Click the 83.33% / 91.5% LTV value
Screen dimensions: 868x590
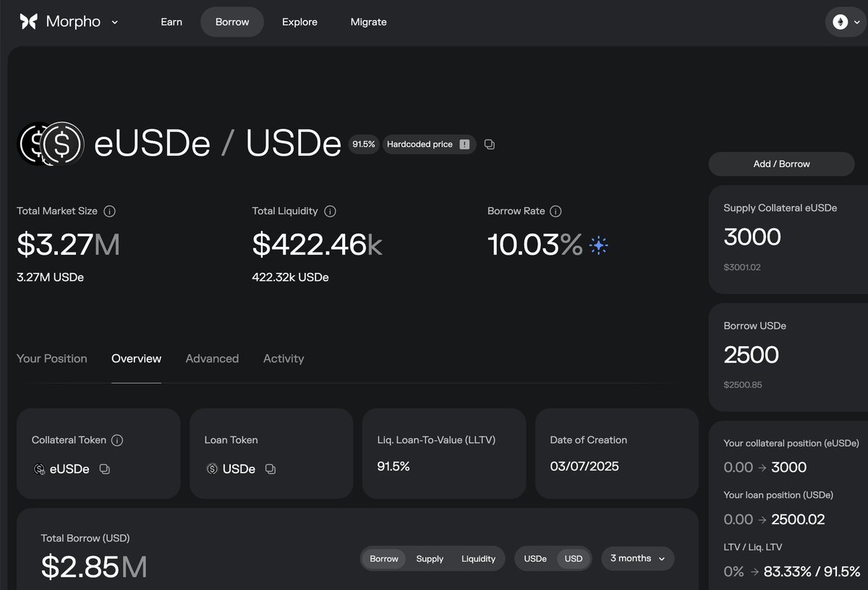(x=812, y=571)
